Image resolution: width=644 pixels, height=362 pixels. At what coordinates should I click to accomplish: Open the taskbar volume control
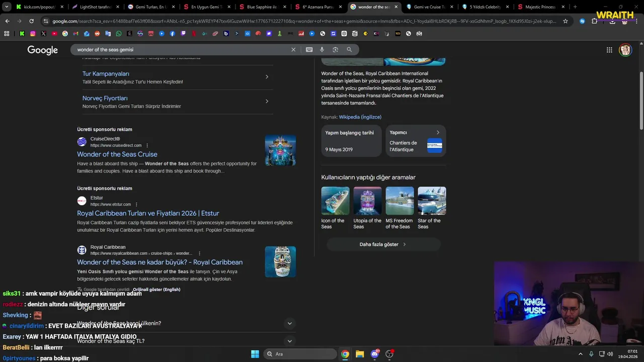click(x=610, y=354)
